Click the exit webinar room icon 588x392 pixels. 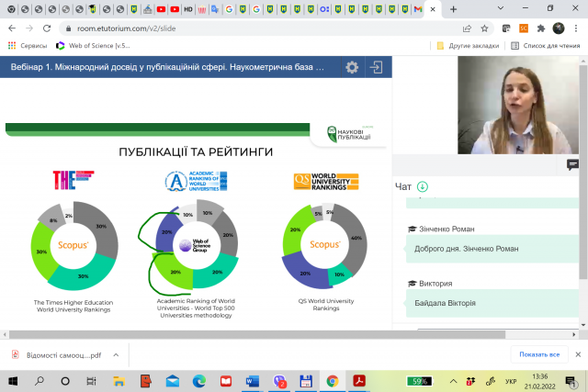(x=377, y=67)
